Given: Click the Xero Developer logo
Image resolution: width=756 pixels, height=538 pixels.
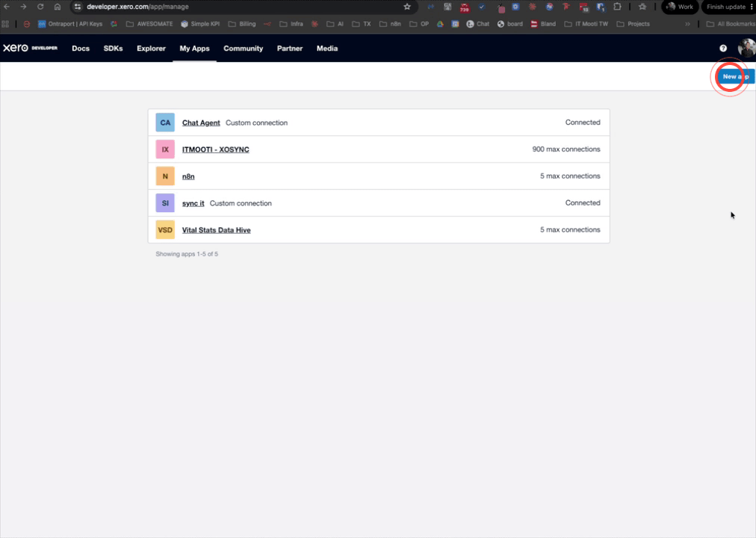Looking at the screenshot, I should [31, 48].
